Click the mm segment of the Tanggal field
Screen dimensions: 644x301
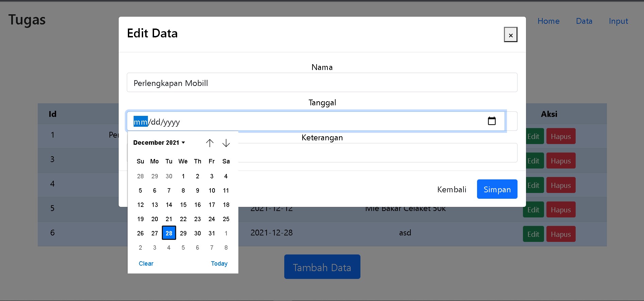[140, 122]
